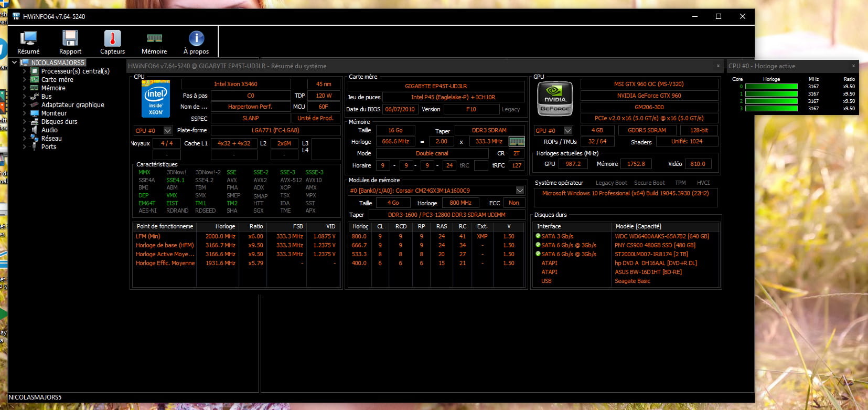
Task: Select the NICOLASMAJORS5 tree root label
Action: point(58,62)
